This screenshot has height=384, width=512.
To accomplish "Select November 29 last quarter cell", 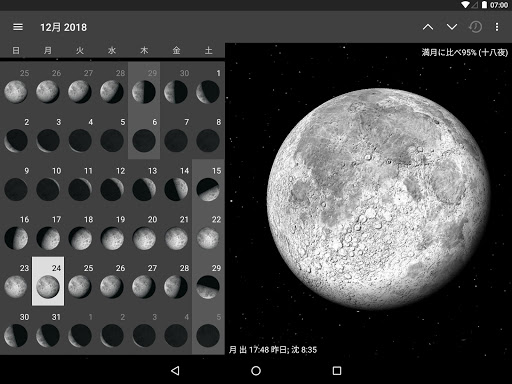I will pos(144,86).
